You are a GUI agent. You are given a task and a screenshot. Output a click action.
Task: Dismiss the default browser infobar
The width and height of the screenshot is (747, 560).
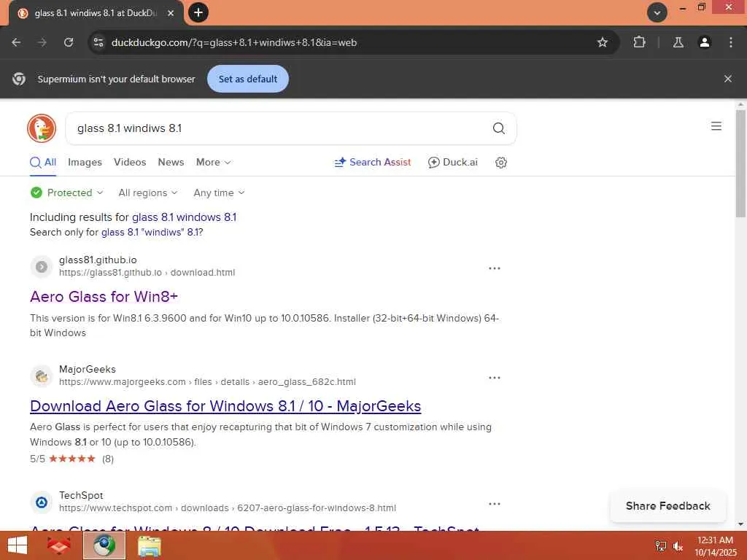(727, 79)
